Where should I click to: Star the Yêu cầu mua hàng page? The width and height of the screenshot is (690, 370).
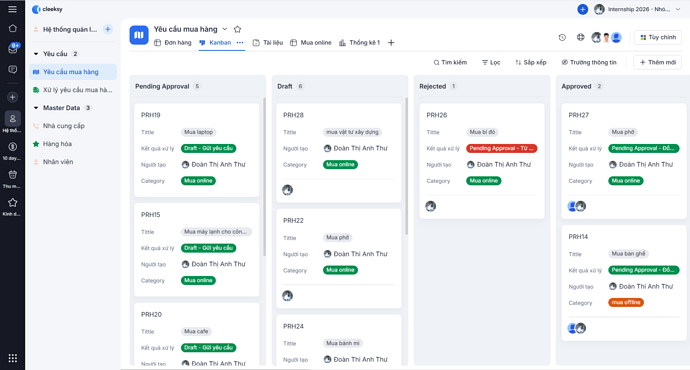point(238,29)
